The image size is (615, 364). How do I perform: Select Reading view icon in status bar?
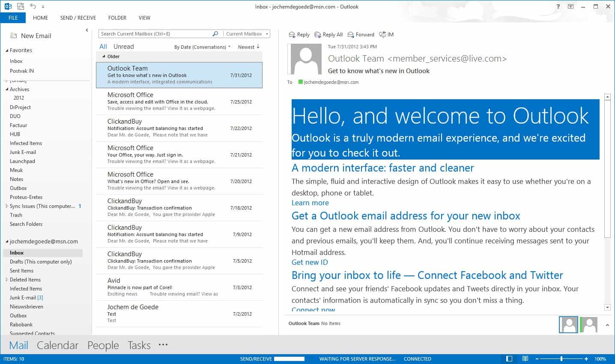[525, 359]
